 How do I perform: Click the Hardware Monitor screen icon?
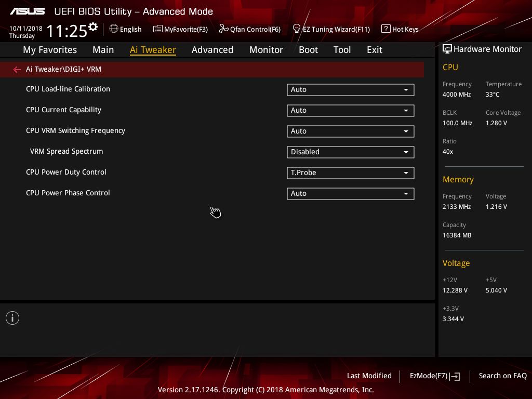[447, 49]
